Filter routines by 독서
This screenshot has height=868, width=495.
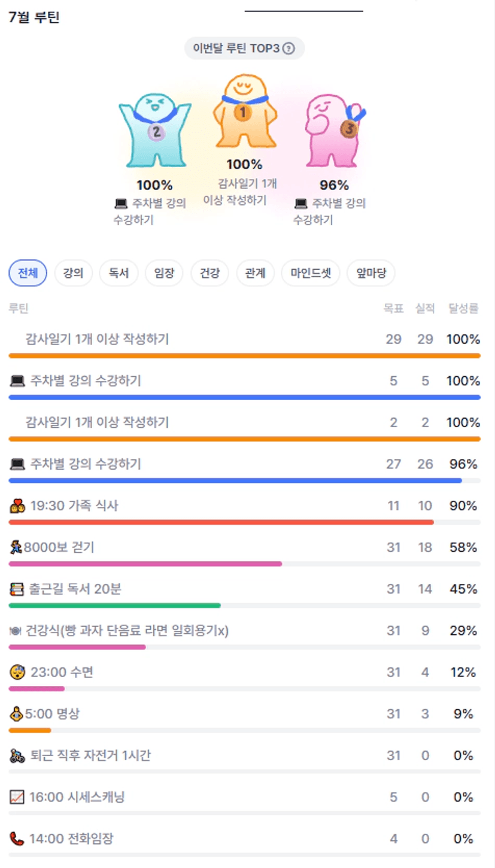pyautogui.click(x=119, y=274)
